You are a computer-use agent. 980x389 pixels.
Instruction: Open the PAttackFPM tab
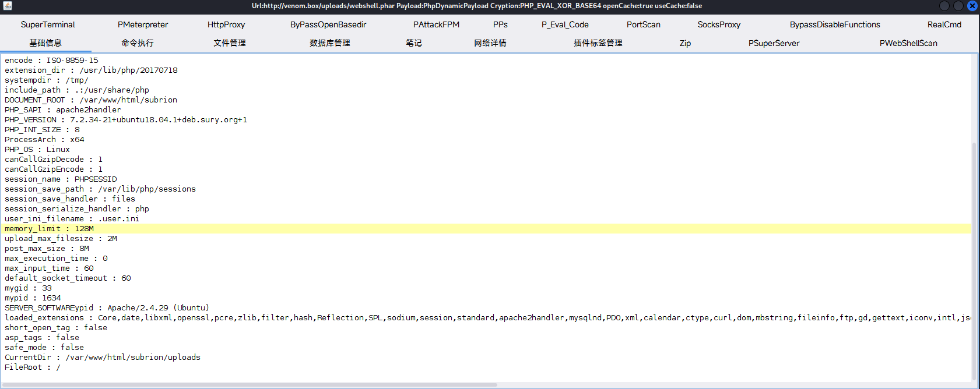click(436, 24)
